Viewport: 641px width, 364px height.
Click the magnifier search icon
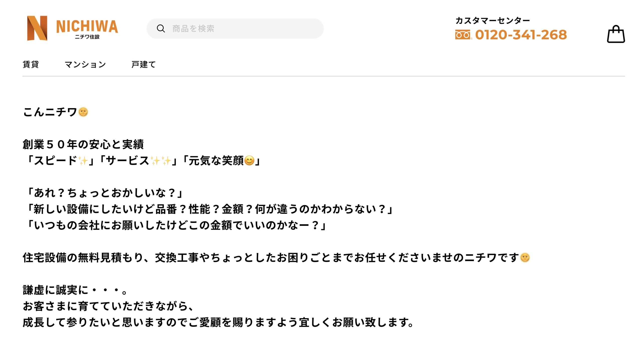click(161, 29)
